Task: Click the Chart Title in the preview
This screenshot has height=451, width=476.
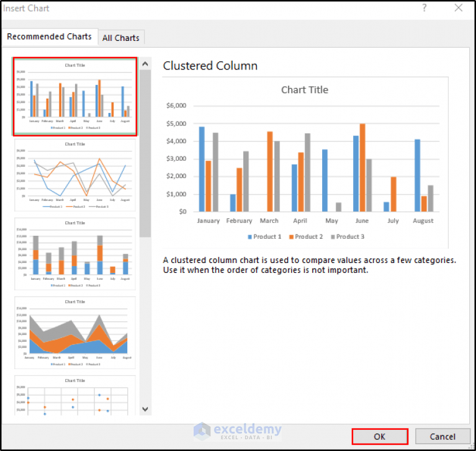Action: coord(305,90)
